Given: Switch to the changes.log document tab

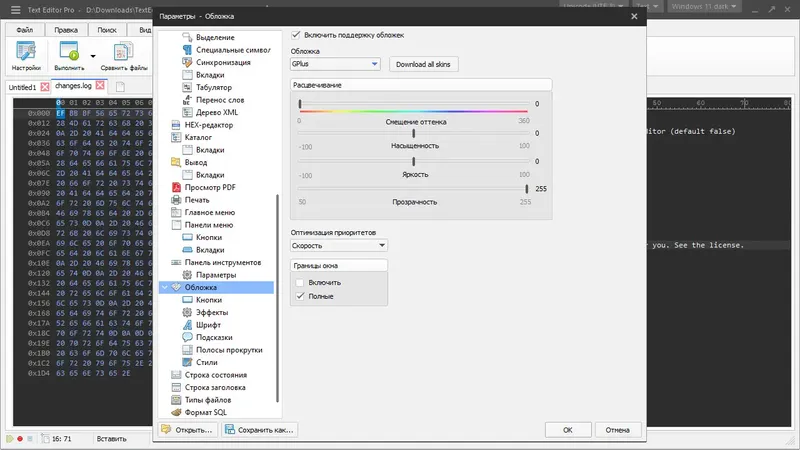Looking at the screenshot, I should (73, 86).
